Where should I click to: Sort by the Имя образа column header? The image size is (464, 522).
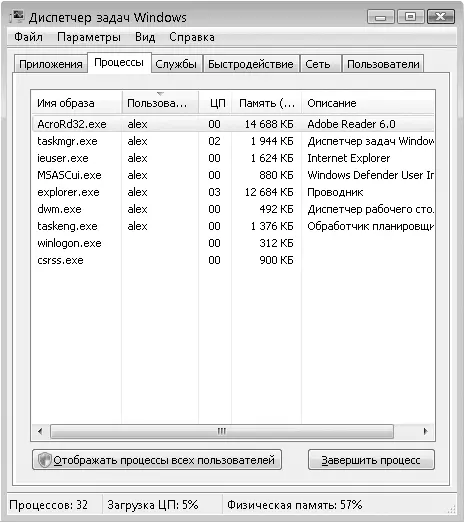77,103
